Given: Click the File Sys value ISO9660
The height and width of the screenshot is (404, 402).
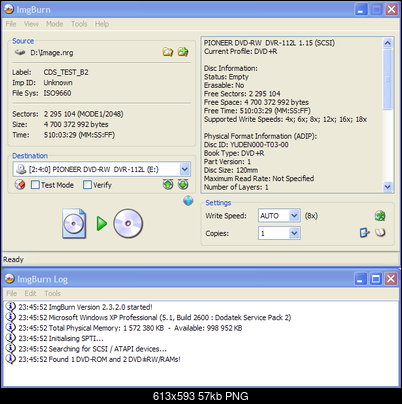Looking at the screenshot, I should (57, 93).
